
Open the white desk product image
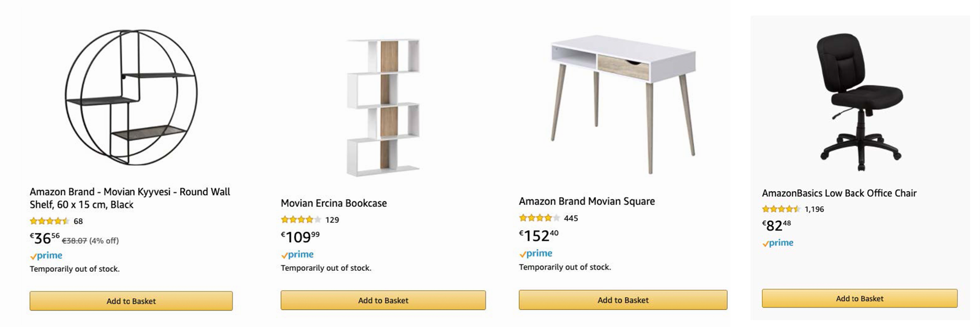(x=623, y=104)
